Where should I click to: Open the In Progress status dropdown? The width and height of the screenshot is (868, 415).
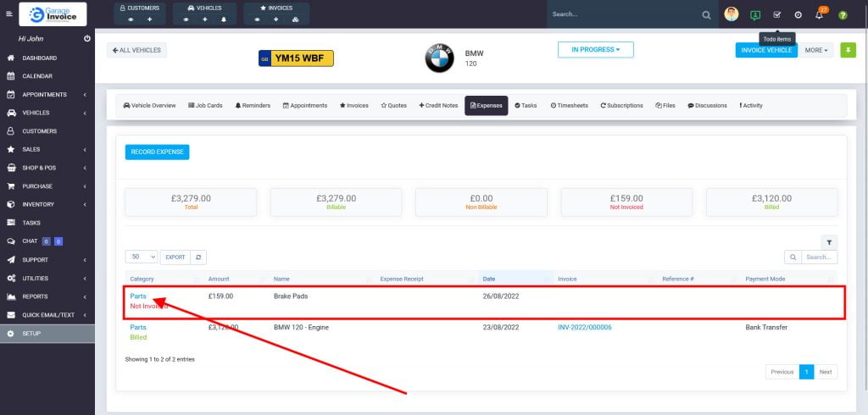click(595, 50)
